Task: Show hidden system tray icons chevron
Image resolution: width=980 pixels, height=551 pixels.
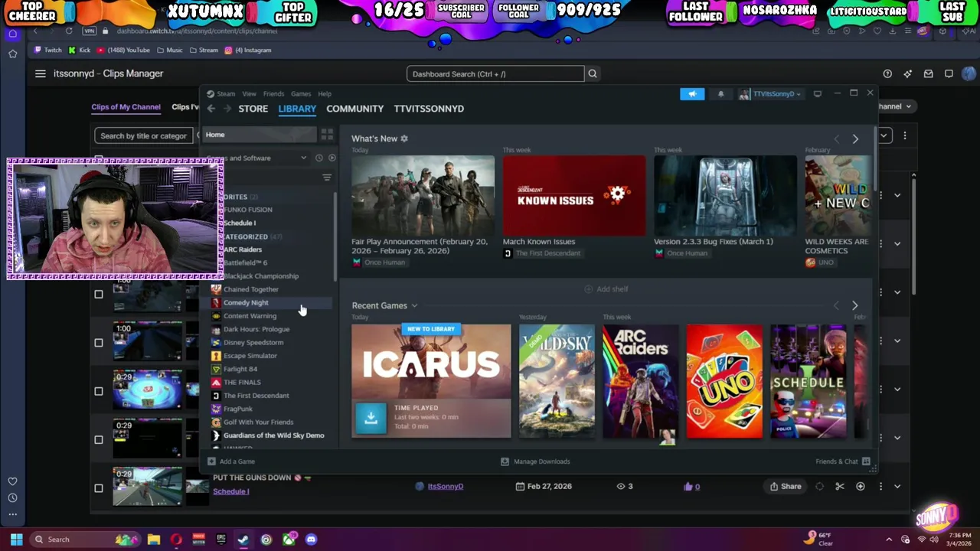Action: 889,540
